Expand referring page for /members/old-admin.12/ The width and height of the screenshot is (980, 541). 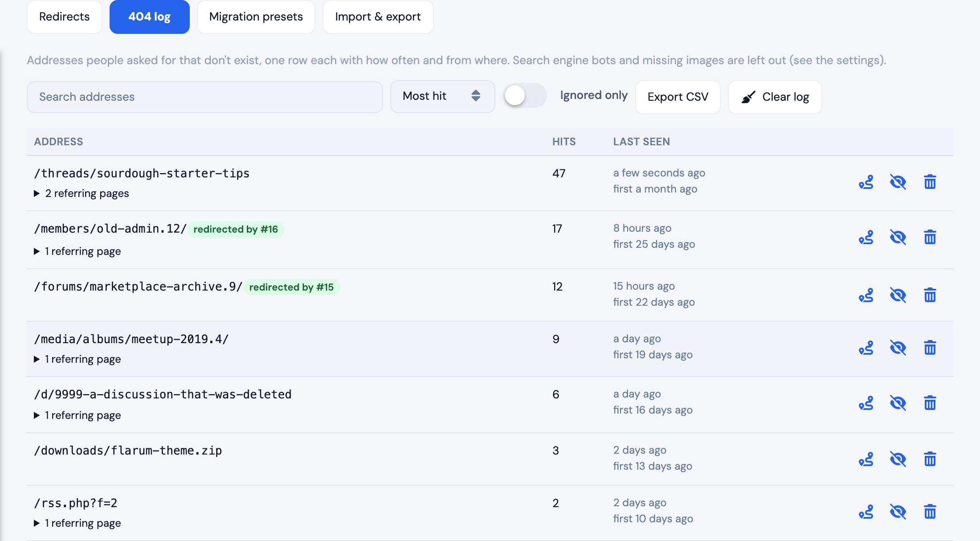tap(78, 251)
